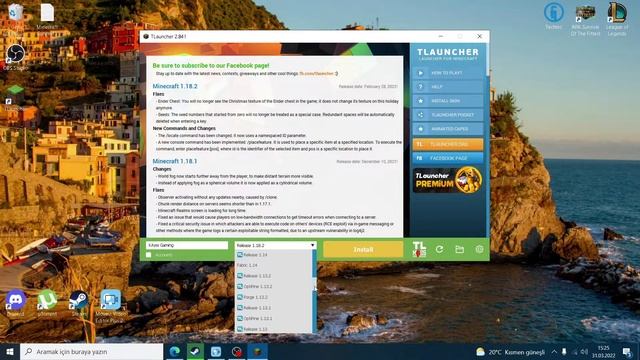The width and height of the screenshot is (640, 360).
Task: Click the taskbar clock and date
Action: [603, 351]
